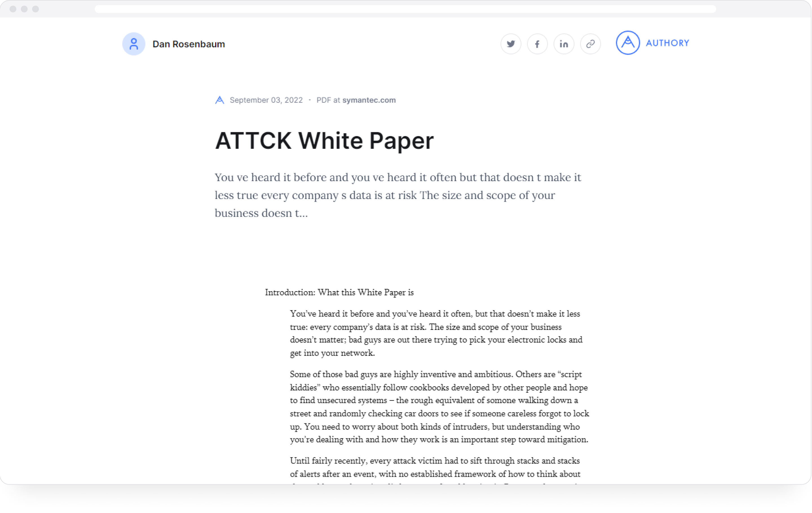Image resolution: width=812 pixels, height=513 pixels.
Task: Maximize the browser window
Action: [x=36, y=9]
